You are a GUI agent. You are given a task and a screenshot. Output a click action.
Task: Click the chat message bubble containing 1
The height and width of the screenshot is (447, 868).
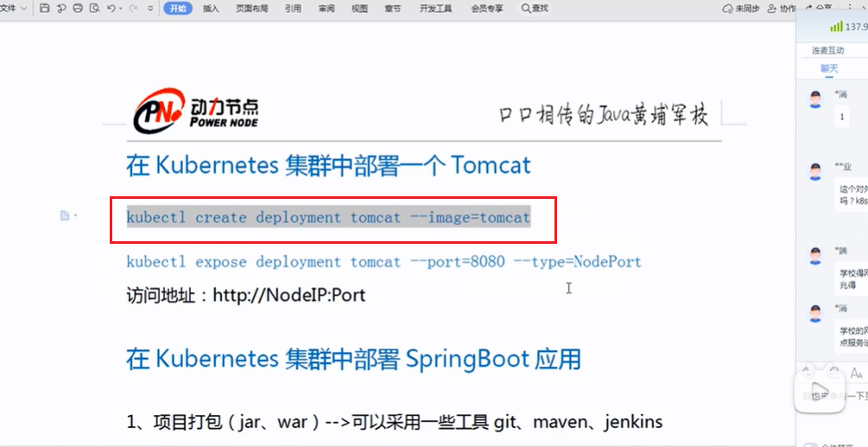[842, 117]
